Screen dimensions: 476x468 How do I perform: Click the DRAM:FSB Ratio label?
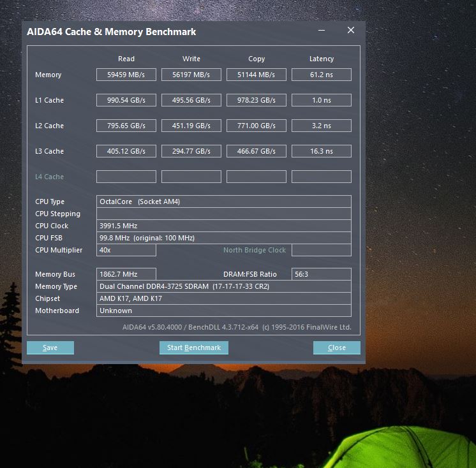click(x=250, y=274)
